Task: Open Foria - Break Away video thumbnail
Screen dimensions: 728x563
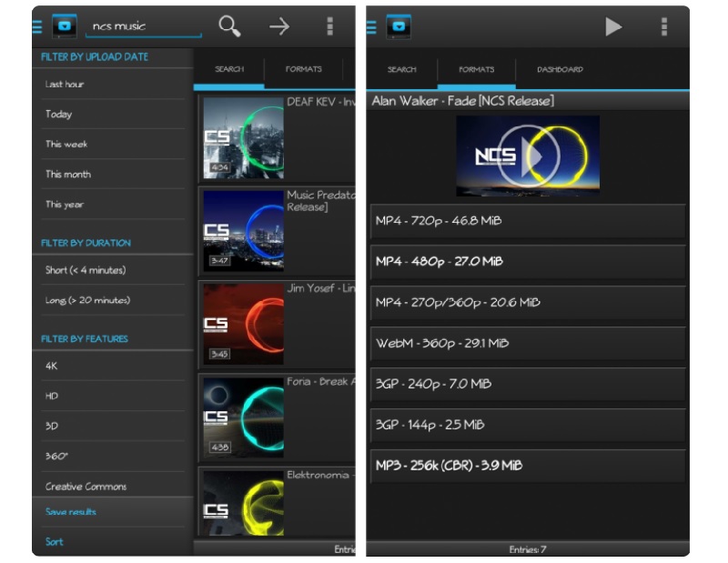Action: pyautogui.click(x=243, y=417)
